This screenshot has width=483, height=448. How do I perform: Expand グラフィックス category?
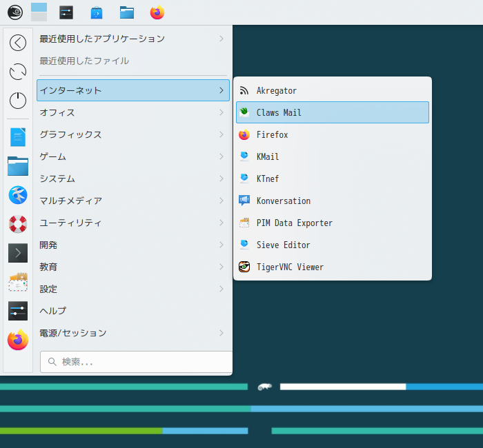[133, 134]
